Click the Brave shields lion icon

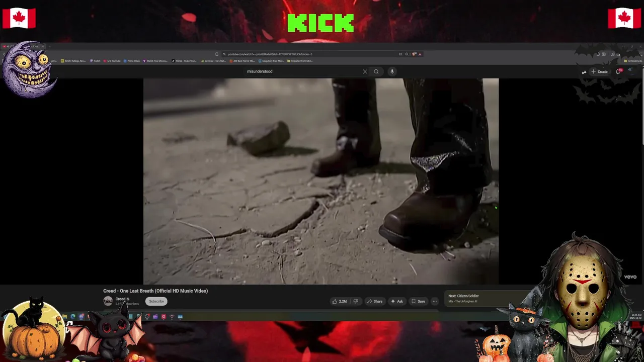click(x=414, y=54)
